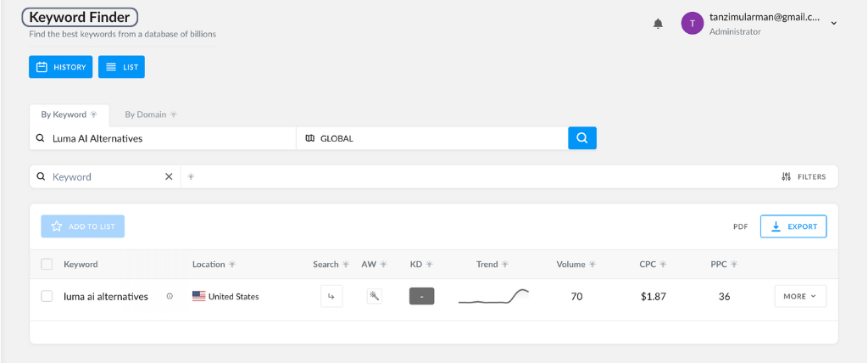Click the luma ai alternatives keyword text
Image resolution: width=868 pixels, height=363 pixels.
[106, 297]
